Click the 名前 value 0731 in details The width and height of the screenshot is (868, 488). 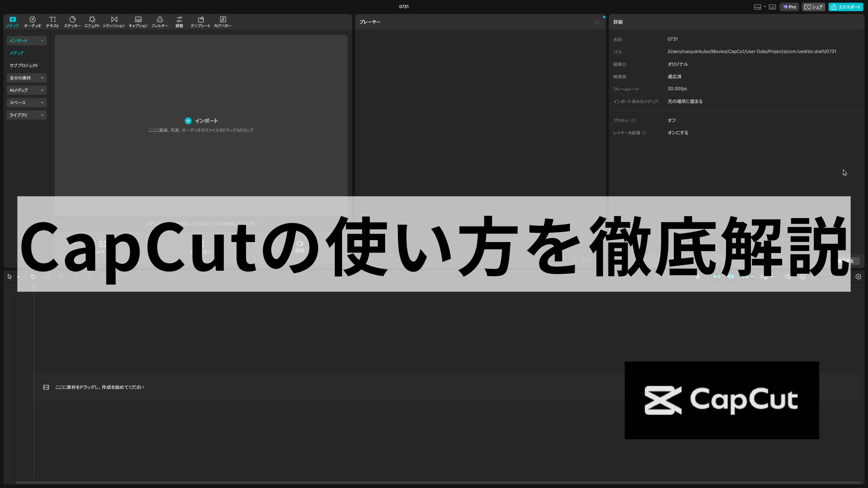pyautogui.click(x=672, y=39)
